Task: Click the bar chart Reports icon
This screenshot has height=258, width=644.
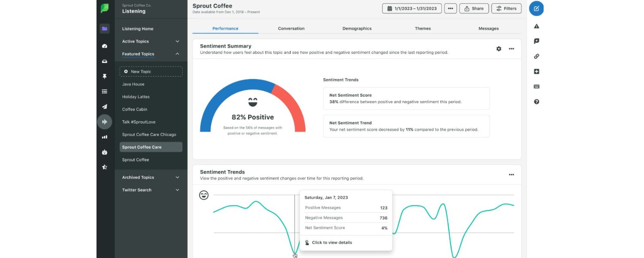Action: click(x=104, y=137)
